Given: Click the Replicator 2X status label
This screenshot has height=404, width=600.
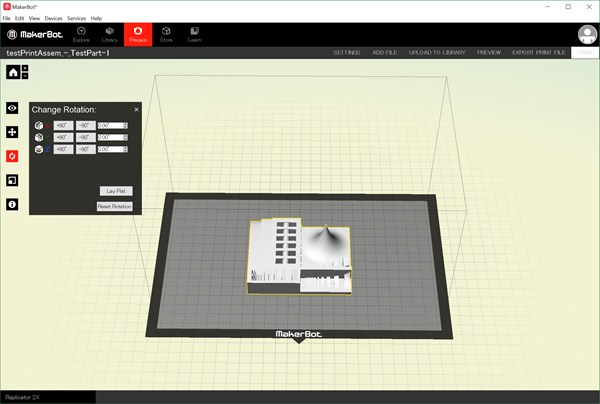Looking at the screenshot, I should click(23, 397).
